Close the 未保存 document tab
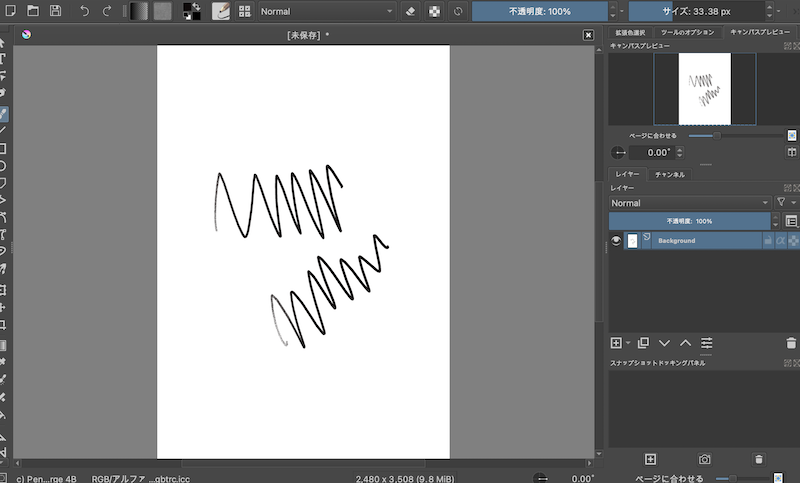Viewport: 800px width, 483px height. coord(588,34)
